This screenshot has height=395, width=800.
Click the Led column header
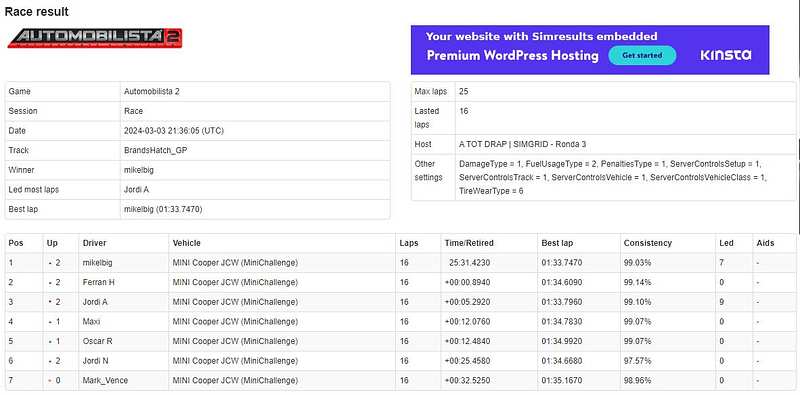point(726,243)
